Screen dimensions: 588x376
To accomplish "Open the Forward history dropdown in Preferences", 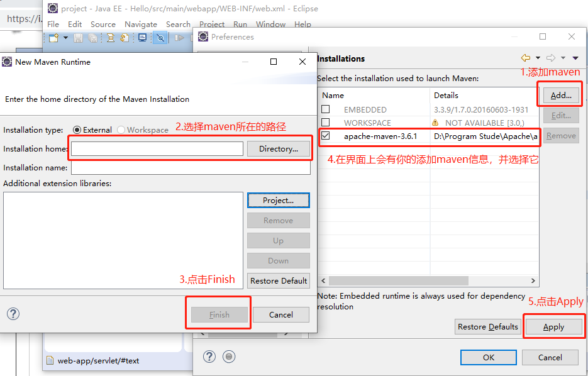I will 563,58.
